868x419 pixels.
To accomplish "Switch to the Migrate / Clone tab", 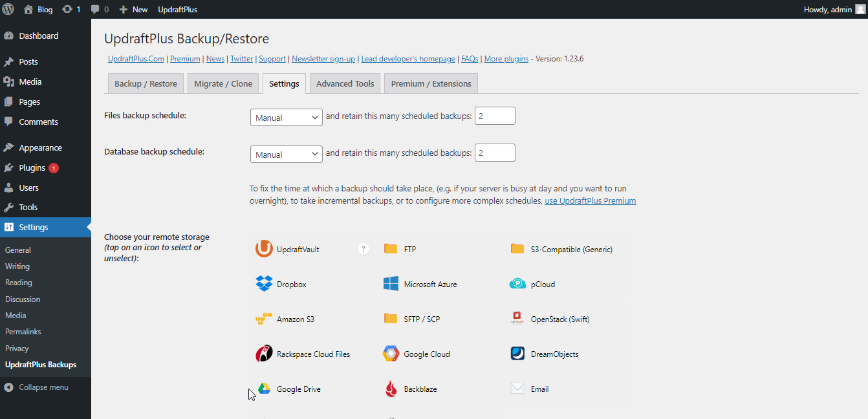I will point(223,83).
